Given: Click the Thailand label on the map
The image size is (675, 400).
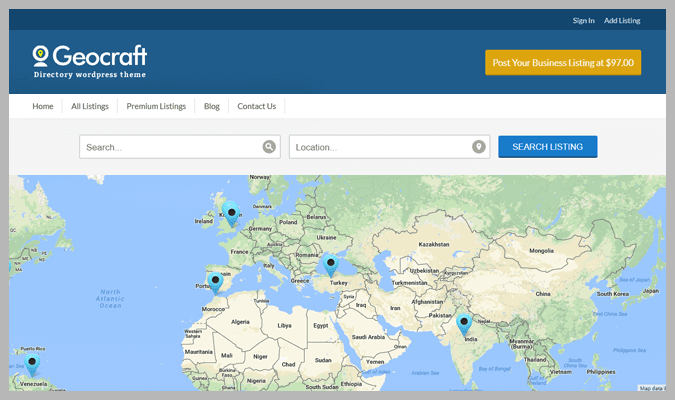Looking at the screenshot, I should (x=535, y=360).
